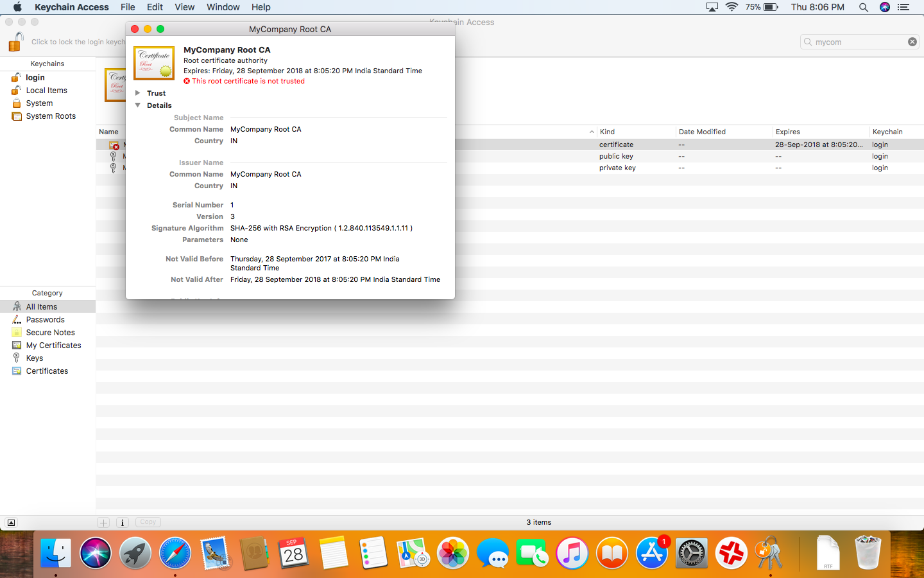
Task: Open Reminders from the Dock
Action: [x=373, y=553]
